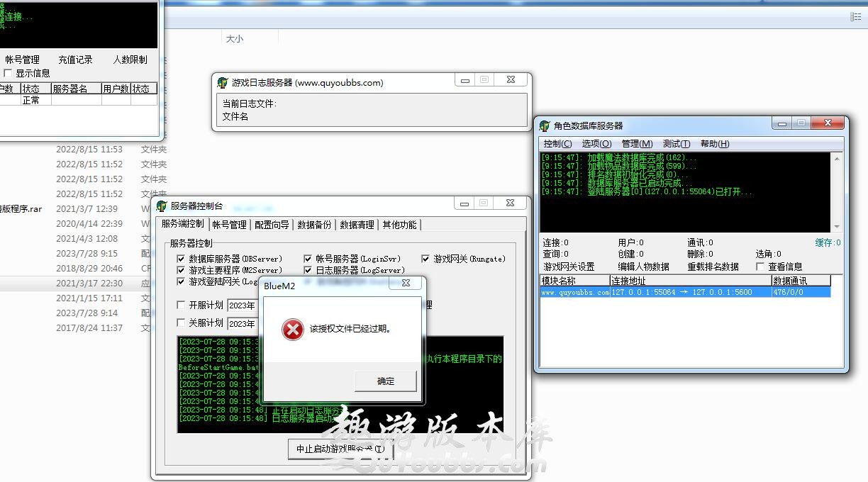
Task: Click the view options icon at top right
Action: click(x=856, y=16)
